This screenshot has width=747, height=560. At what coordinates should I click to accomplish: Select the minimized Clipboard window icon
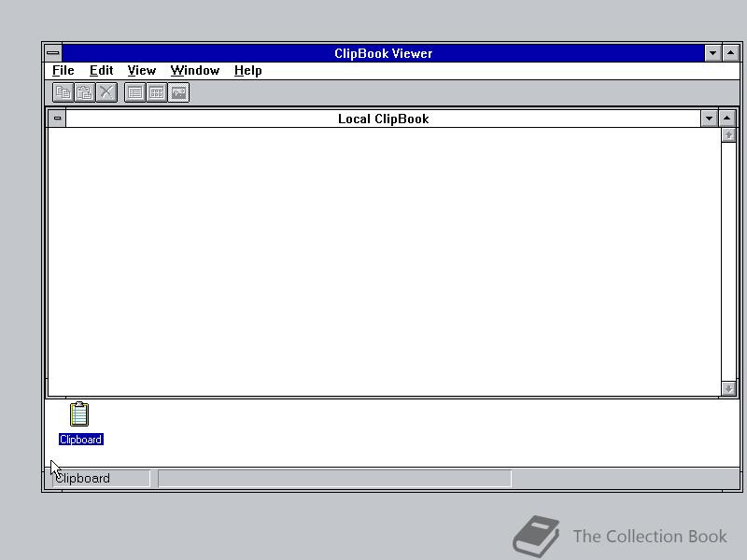pos(79,413)
